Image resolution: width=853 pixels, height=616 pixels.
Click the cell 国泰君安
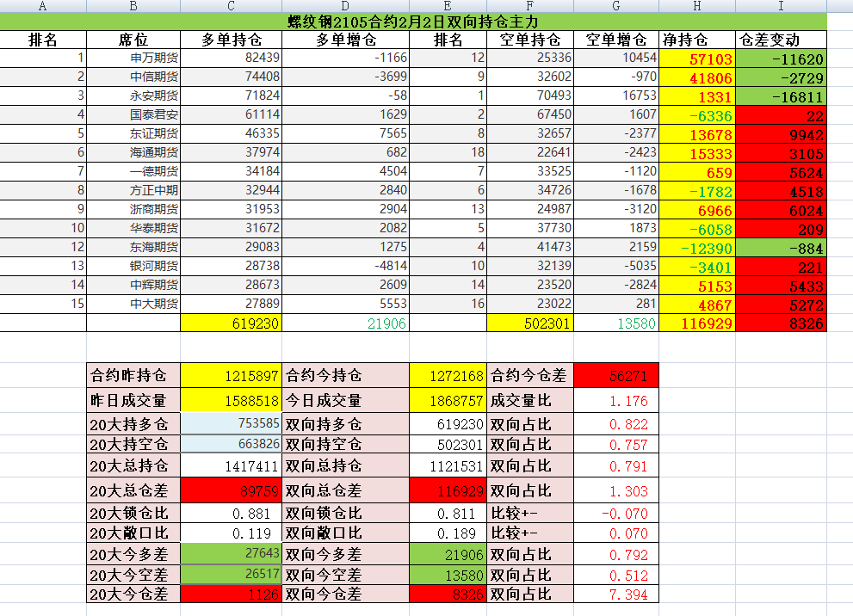[x=133, y=114]
